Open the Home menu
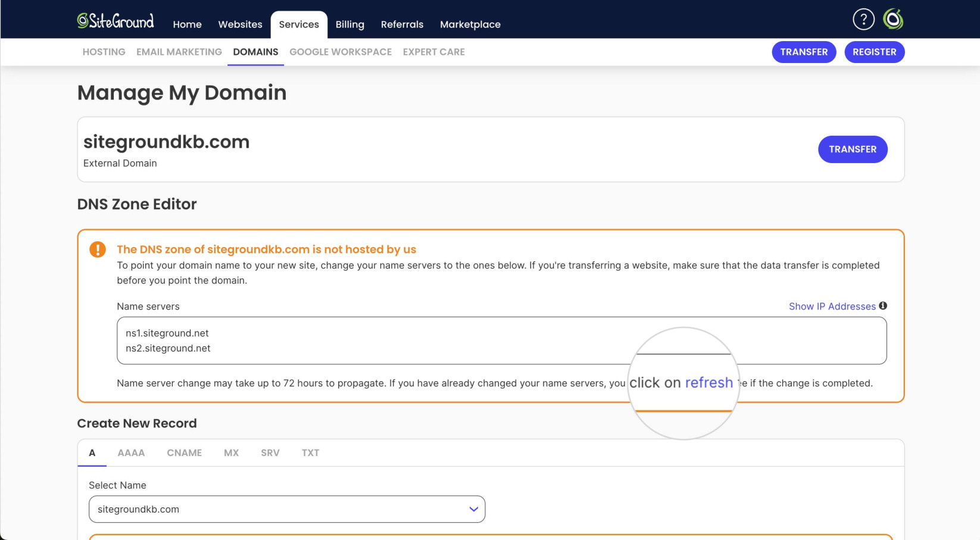The image size is (980, 540). click(188, 24)
